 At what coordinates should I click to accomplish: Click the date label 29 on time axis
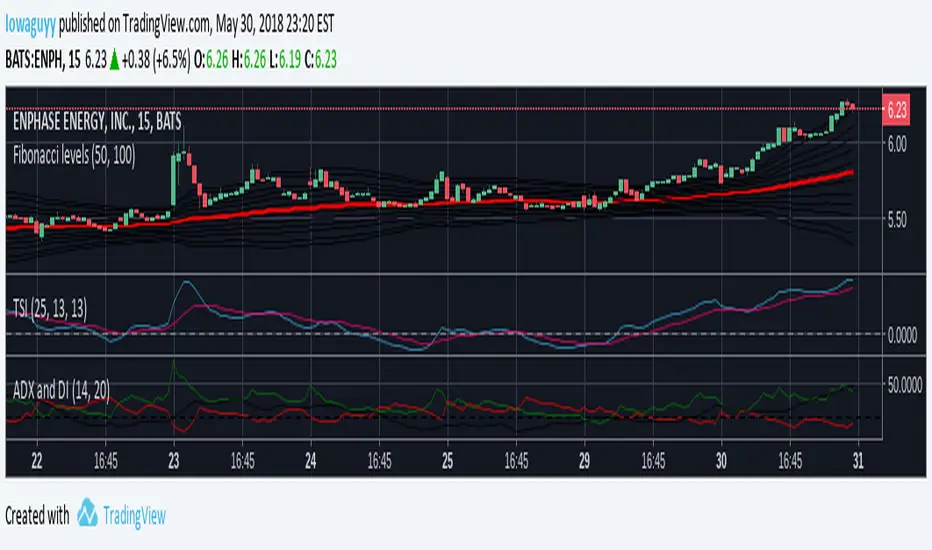584,461
